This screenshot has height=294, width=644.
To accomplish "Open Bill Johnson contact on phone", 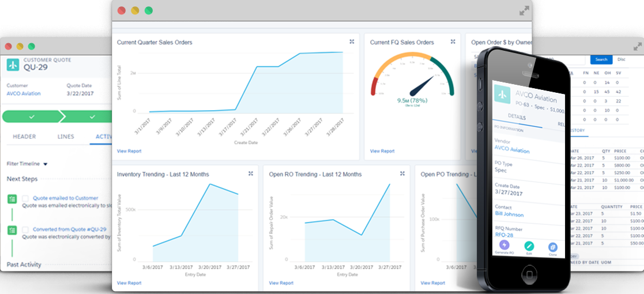I will 509,214.
